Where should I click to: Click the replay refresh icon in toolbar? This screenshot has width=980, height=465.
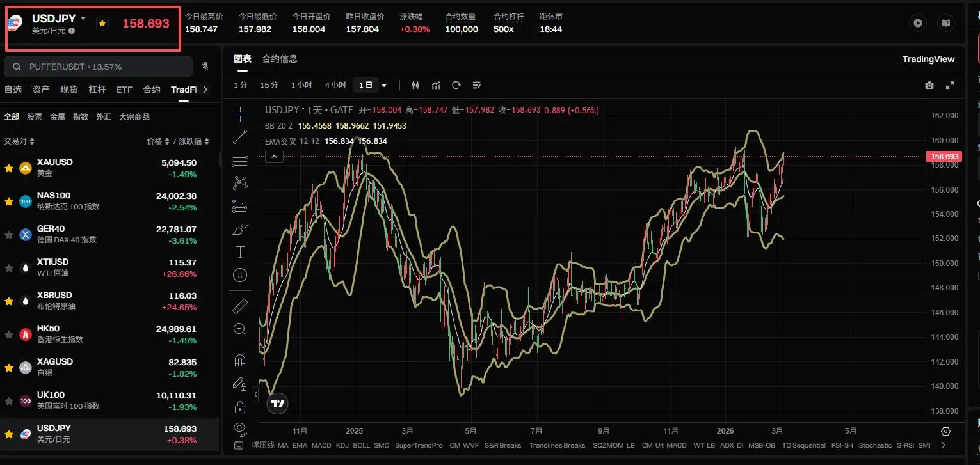click(456, 85)
